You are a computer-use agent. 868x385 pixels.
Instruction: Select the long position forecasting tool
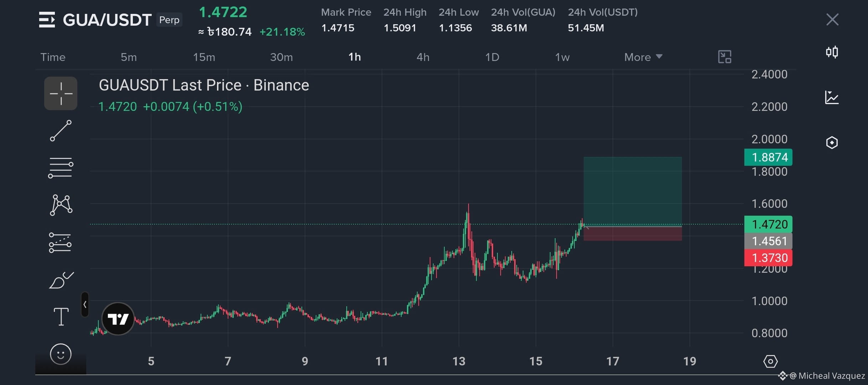(x=60, y=242)
